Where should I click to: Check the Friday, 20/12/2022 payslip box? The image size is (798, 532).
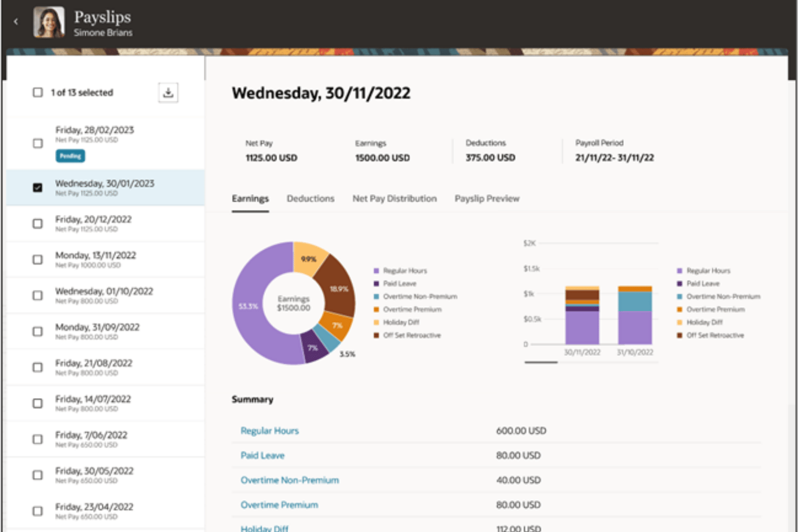click(x=38, y=224)
